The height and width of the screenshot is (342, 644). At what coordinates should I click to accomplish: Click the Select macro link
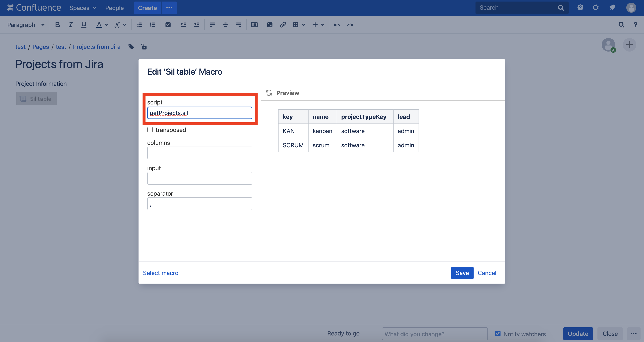click(x=160, y=273)
